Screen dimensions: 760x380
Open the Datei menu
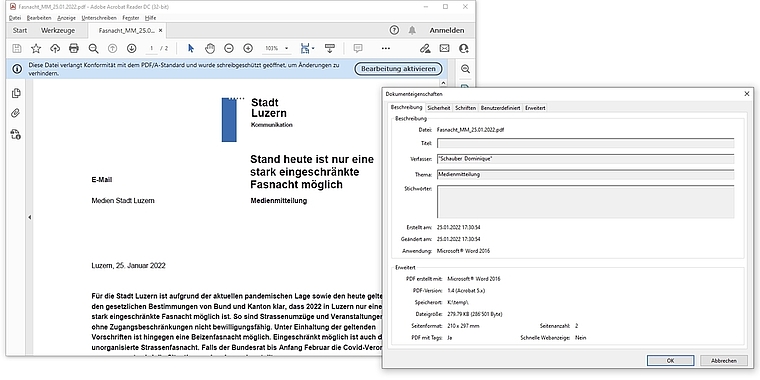pos(15,17)
